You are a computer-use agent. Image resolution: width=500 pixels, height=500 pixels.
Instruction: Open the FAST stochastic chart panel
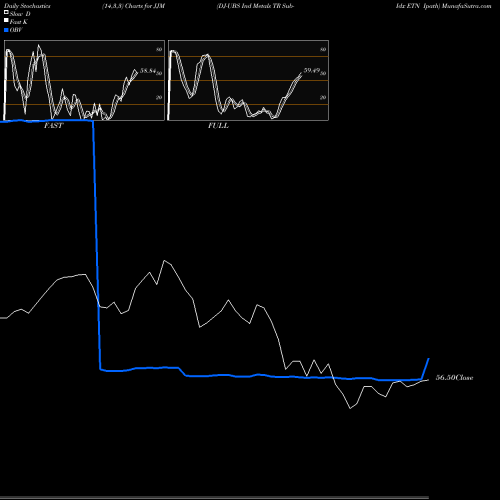84,80
